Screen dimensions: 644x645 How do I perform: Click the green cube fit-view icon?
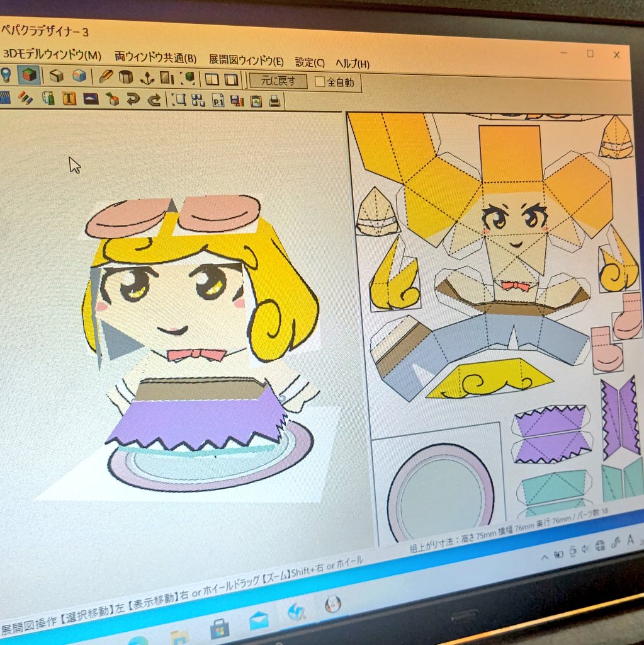[188, 78]
